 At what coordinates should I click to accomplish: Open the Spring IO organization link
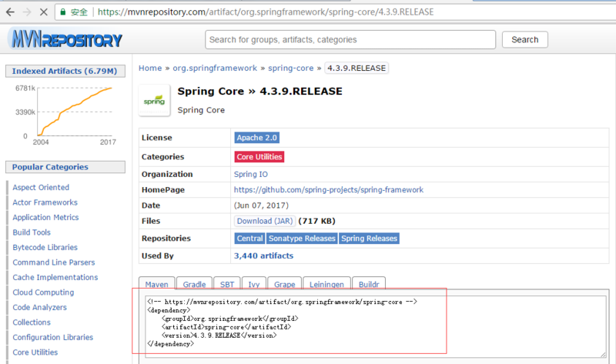(251, 174)
